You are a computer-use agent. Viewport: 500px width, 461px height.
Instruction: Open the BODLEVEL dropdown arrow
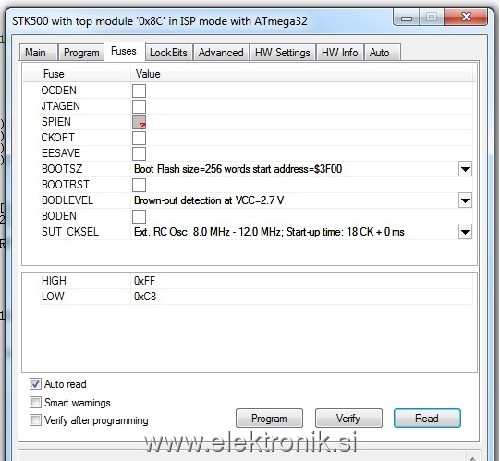pyautogui.click(x=465, y=200)
